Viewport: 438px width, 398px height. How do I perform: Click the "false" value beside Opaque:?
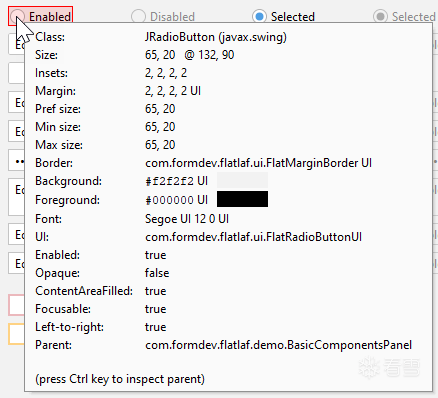[157, 273]
